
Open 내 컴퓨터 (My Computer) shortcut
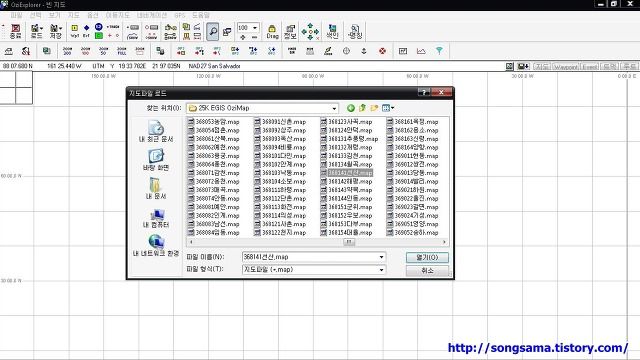click(156, 217)
